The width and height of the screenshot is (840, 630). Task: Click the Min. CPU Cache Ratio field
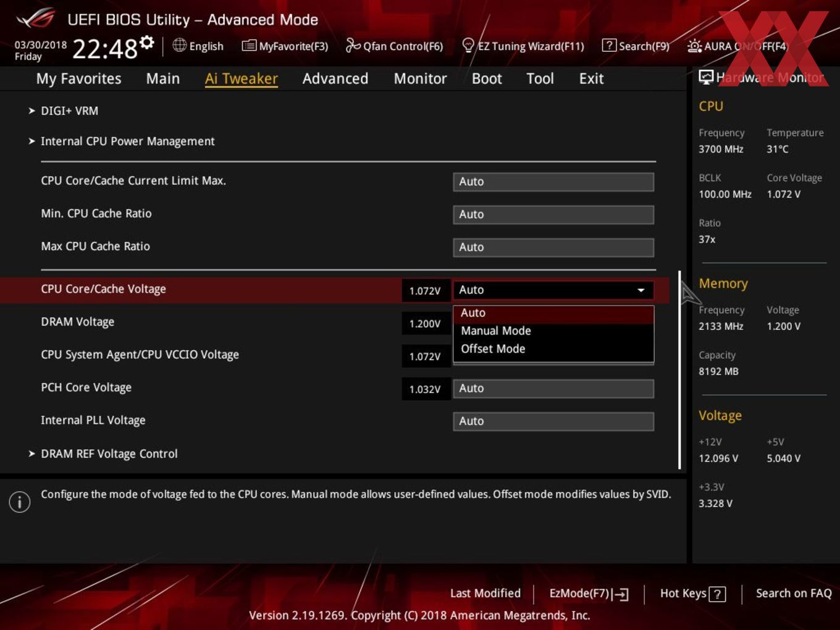coord(553,214)
